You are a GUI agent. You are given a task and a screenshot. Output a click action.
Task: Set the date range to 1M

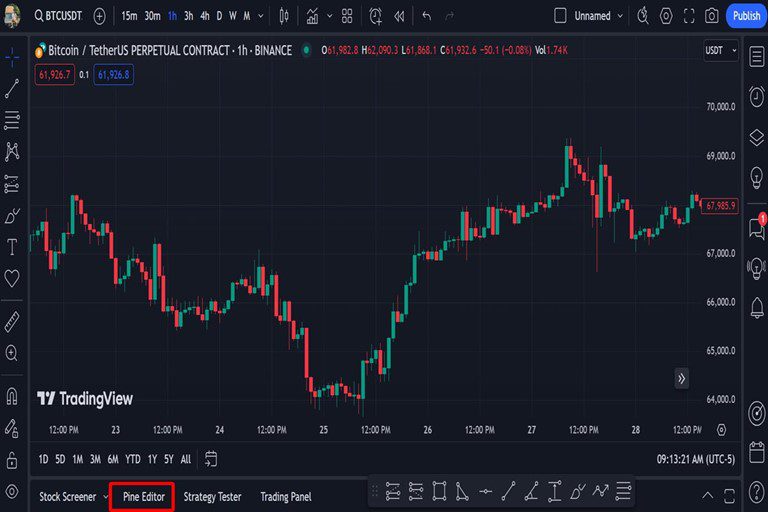pyautogui.click(x=78, y=459)
